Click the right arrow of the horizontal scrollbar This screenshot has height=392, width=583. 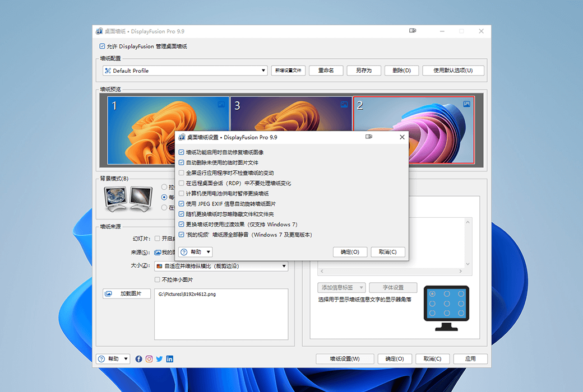click(x=461, y=271)
